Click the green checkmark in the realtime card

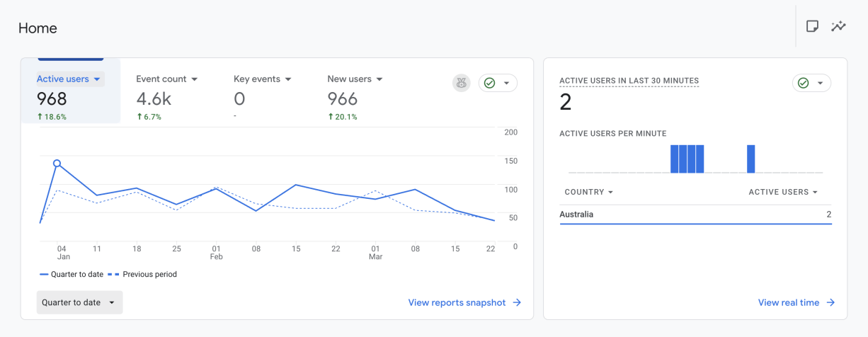[x=803, y=83]
